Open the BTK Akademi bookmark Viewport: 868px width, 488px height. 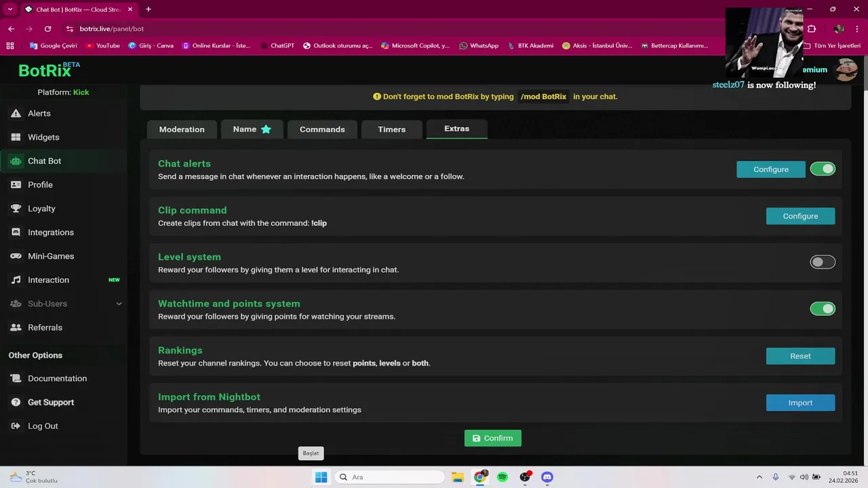pyautogui.click(x=530, y=45)
